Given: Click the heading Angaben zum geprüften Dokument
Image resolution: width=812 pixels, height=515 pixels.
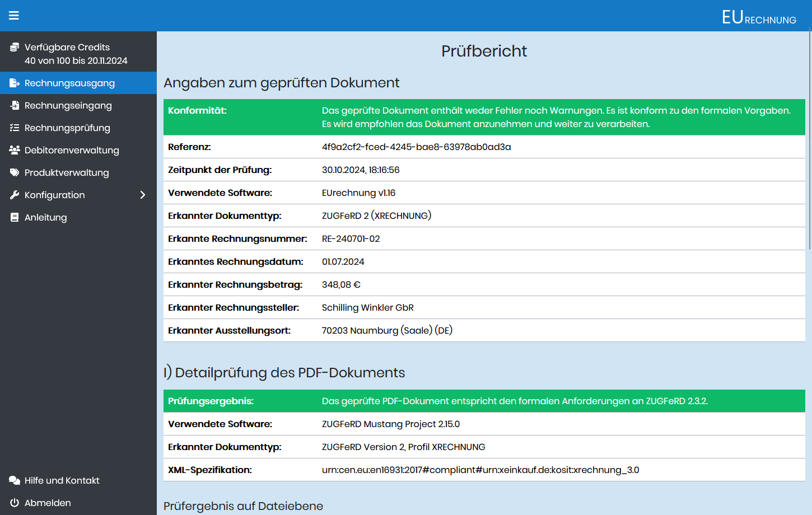Looking at the screenshot, I should pyautogui.click(x=281, y=83).
